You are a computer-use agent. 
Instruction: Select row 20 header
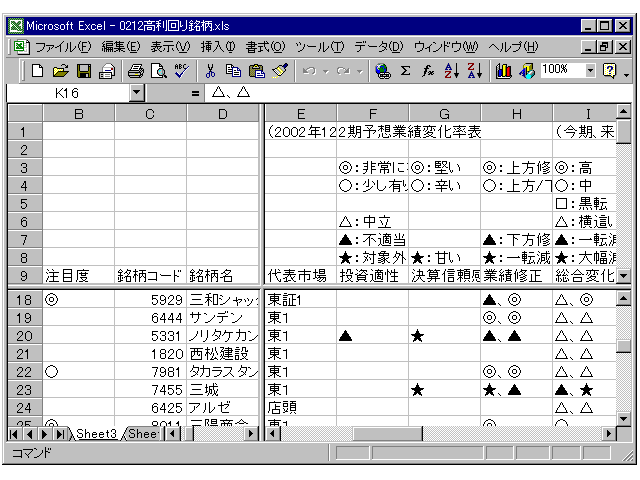24,336
